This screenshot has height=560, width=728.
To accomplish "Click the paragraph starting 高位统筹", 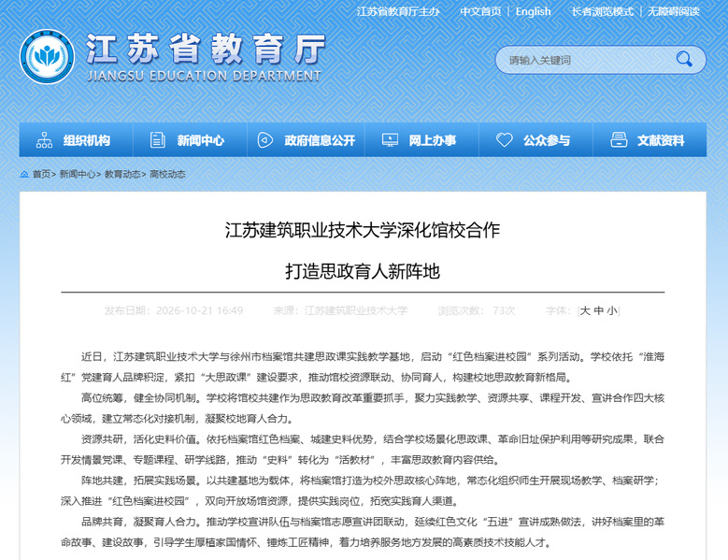I will click(363, 409).
